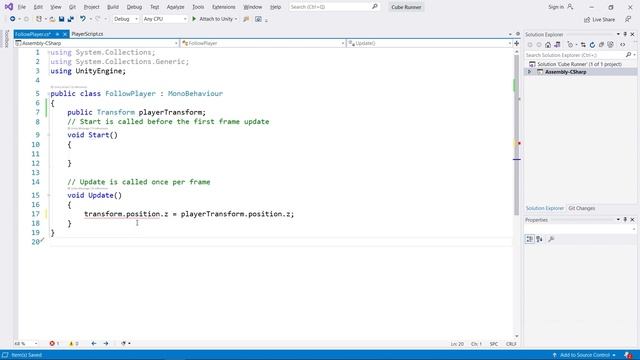Open the Edit menu
The width and height of the screenshot is (640, 360).
pos(38,7)
